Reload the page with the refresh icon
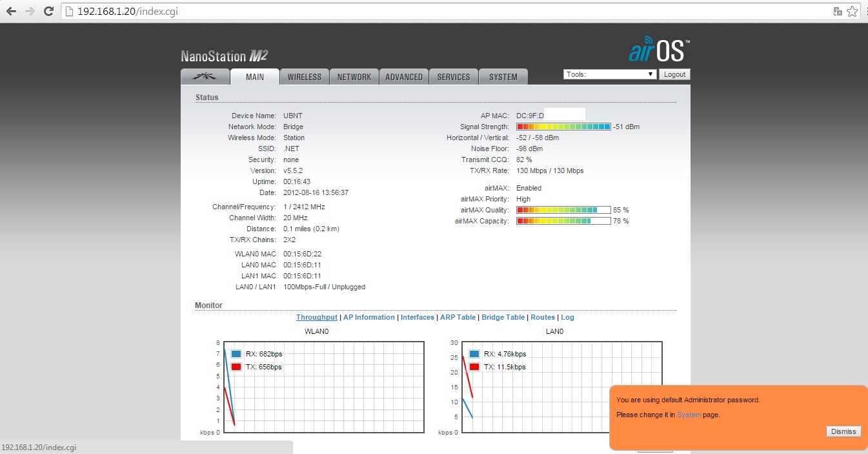 click(48, 11)
